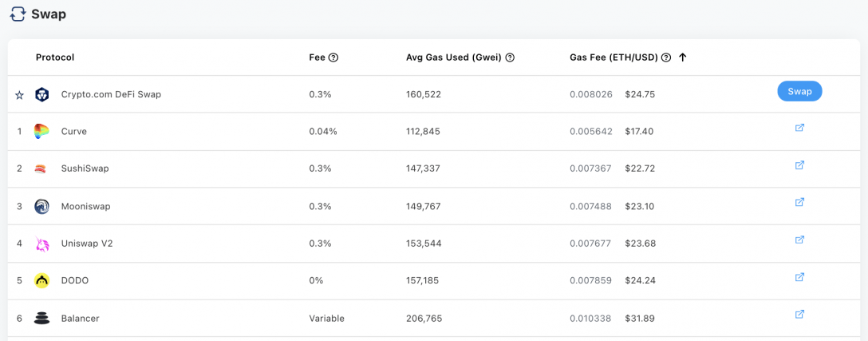Open Curve external link icon
The width and height of the screenshot is (868, 341).
tap(799, 128)
